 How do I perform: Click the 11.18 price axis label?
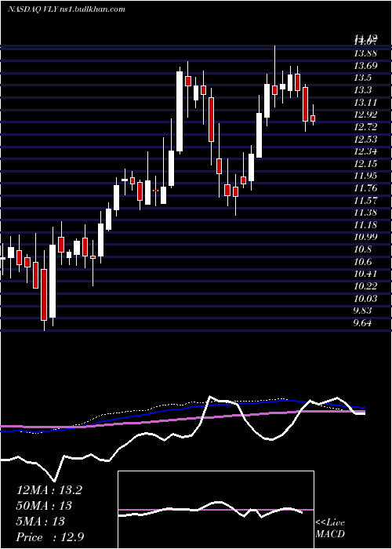(x=365, y=225)
